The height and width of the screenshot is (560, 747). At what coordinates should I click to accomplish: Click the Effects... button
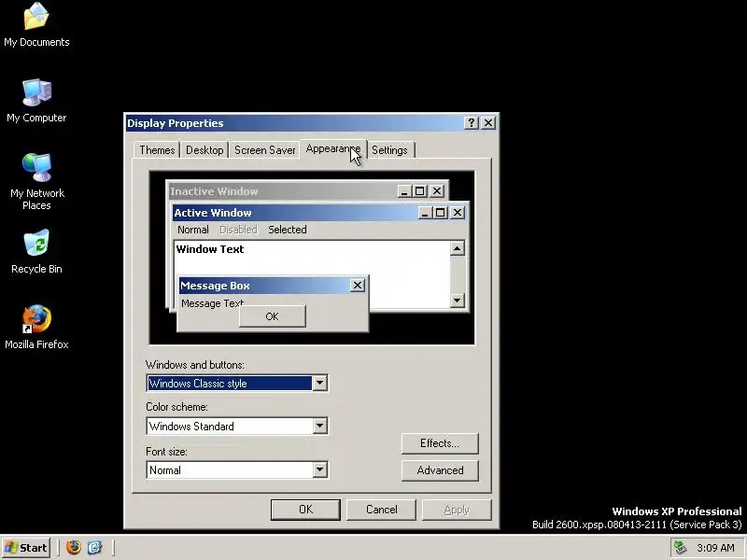(440, 443)
